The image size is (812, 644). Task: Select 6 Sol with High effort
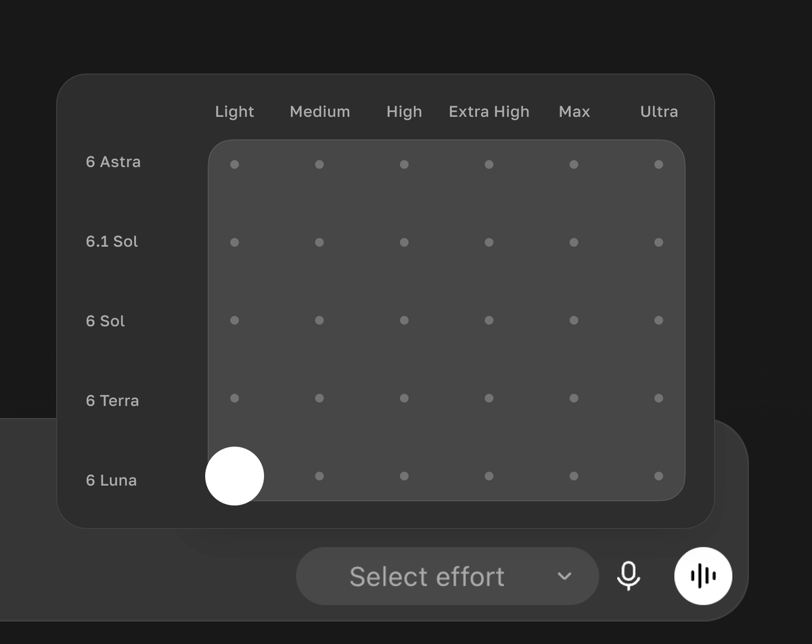(404, 320)
